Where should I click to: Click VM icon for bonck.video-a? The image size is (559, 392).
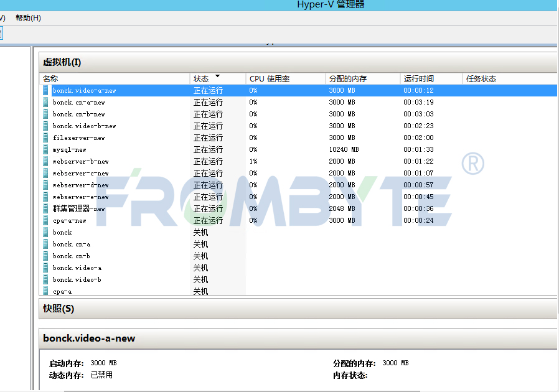pyautogui.click(x=45, y=268)
